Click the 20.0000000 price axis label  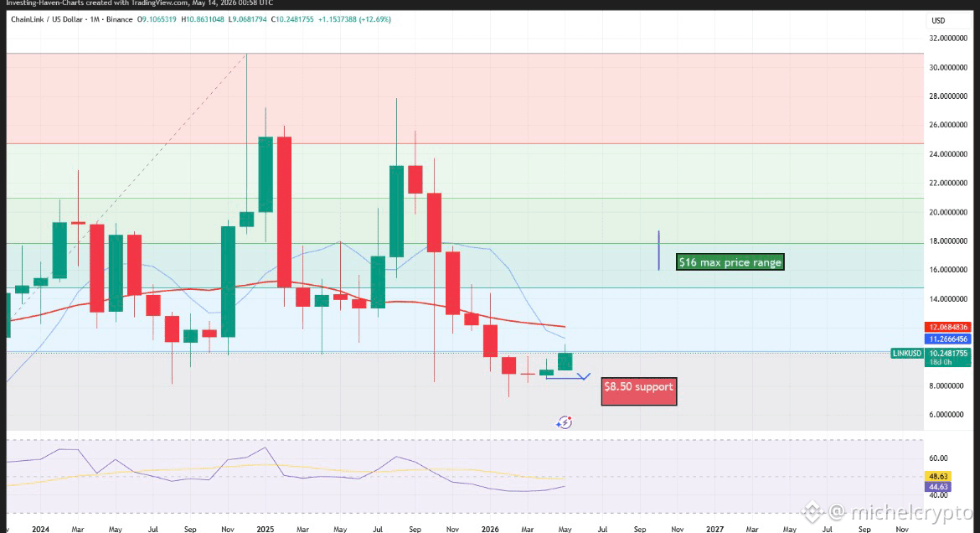pyautogui.click(x=948, y=212)
